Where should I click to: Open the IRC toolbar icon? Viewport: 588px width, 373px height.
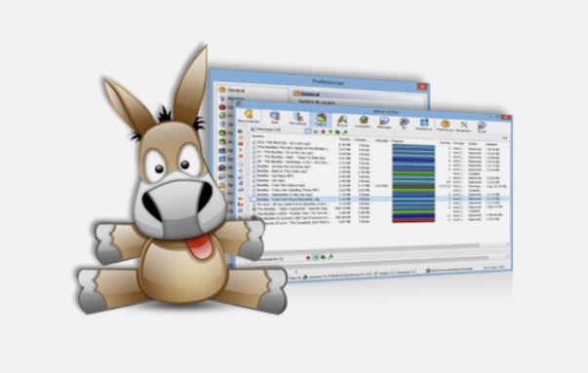[404, 124]
